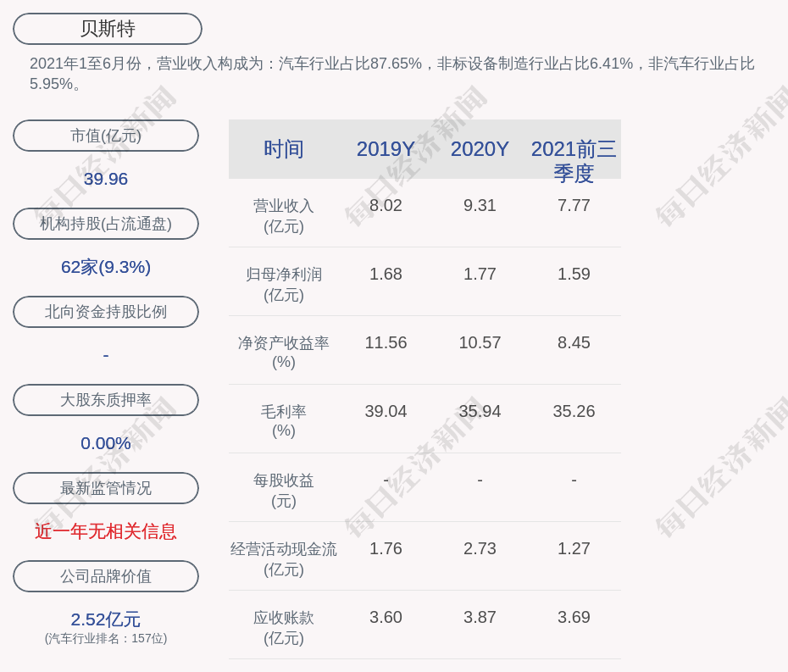Click the 2021年1至6月份 revenue composition paragraph
788x672 pixels.
(x=392, y=74)
